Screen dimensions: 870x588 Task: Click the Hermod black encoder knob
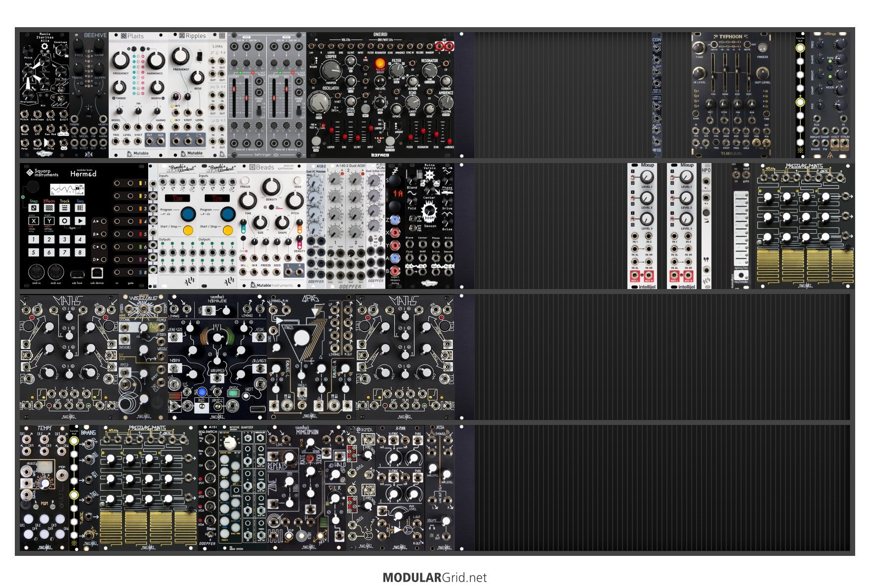pos(33,187)
